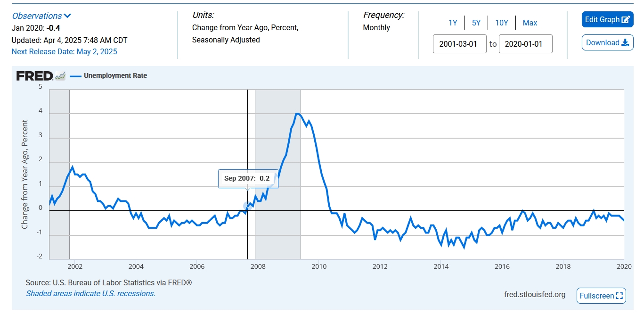The width and height of the screenshot is (644, 315).
Task: Select the 1Y date range
Action: tap(453, 23)
